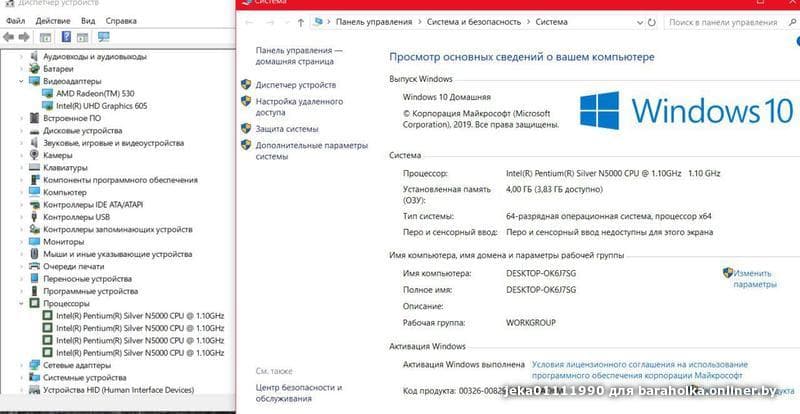Expand the Аудиовходы и аудиовыходы node
Image resolution: width=800 pixels, height=414 pixels.
click(x=21, y=57)
